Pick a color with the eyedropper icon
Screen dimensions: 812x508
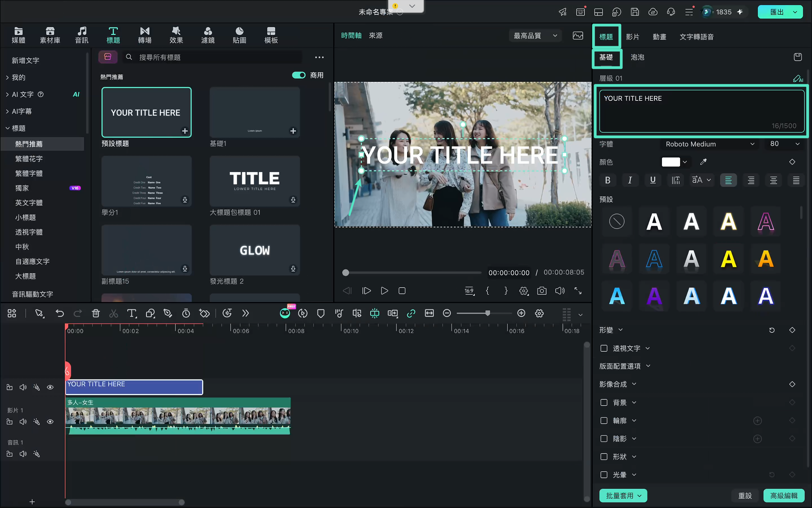(x=703, y=162)
